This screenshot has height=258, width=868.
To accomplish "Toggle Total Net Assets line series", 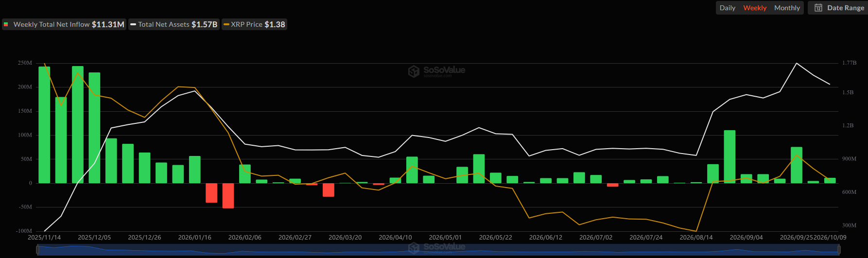I will (x=174, y=24).
